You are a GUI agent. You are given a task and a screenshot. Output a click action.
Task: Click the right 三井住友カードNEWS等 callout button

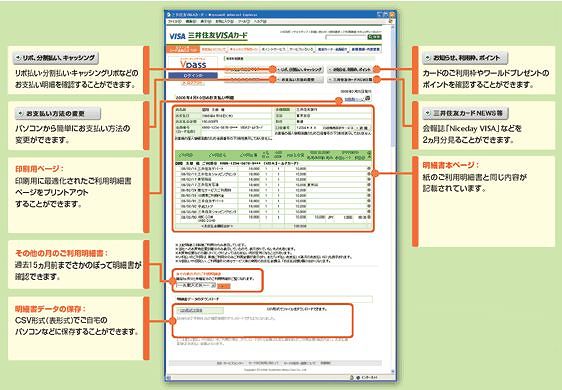[x=466, y=113]
